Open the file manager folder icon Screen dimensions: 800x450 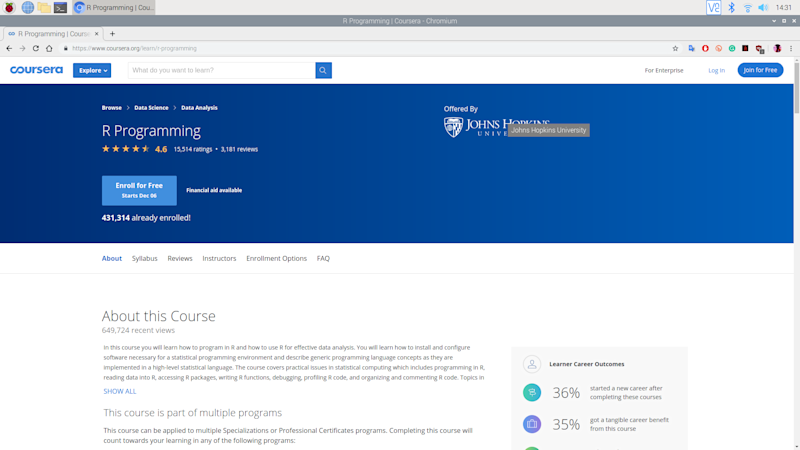pyautogui.click(x=44, y=7)
